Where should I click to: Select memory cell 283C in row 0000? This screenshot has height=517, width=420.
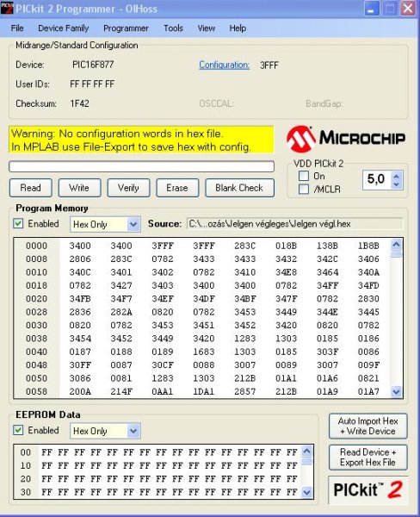pyautogui.click(x=244, y=246)
